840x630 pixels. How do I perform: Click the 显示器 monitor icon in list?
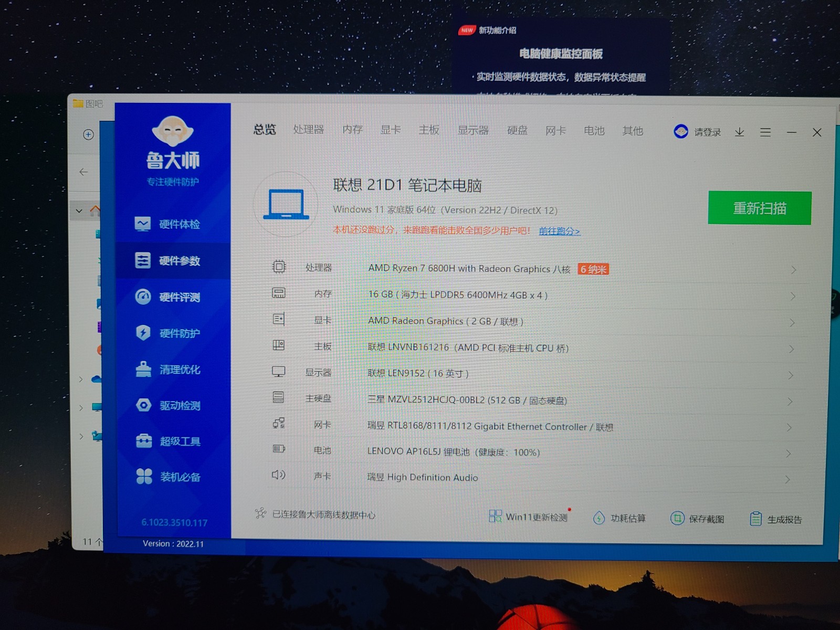279,372
